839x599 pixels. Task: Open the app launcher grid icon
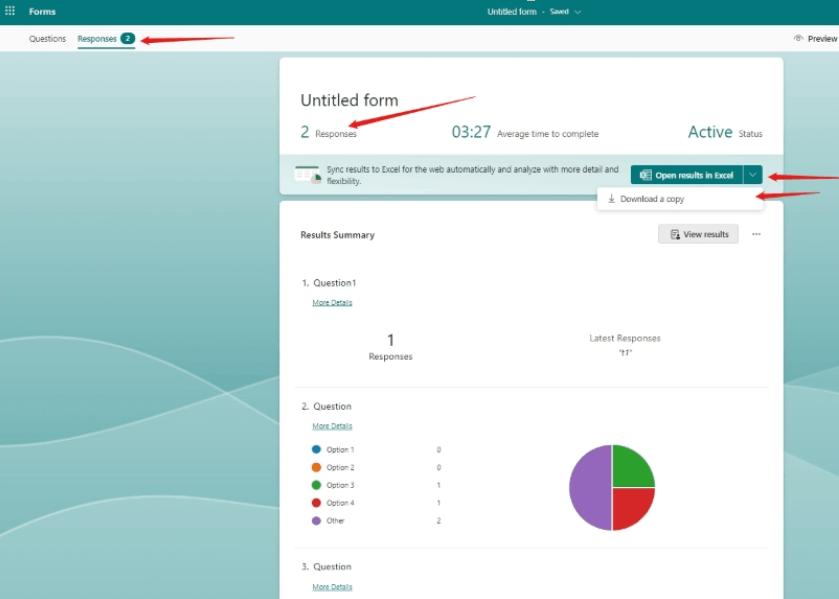(10, 11)
